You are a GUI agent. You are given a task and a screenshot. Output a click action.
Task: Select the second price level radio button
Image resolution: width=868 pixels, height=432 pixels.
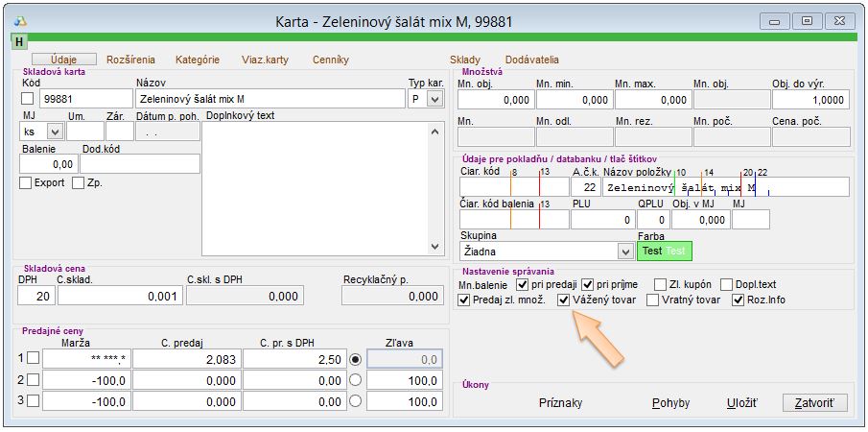[x=355, y=380]
